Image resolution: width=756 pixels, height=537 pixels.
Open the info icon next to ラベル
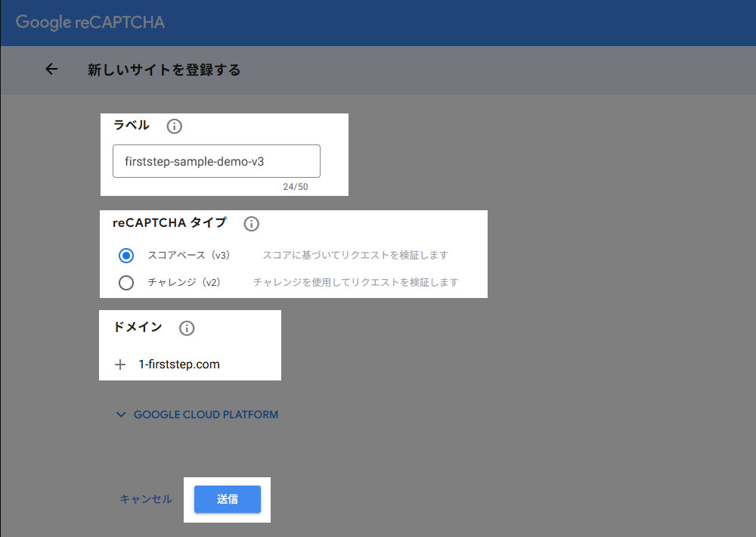(x=174, y=126)
